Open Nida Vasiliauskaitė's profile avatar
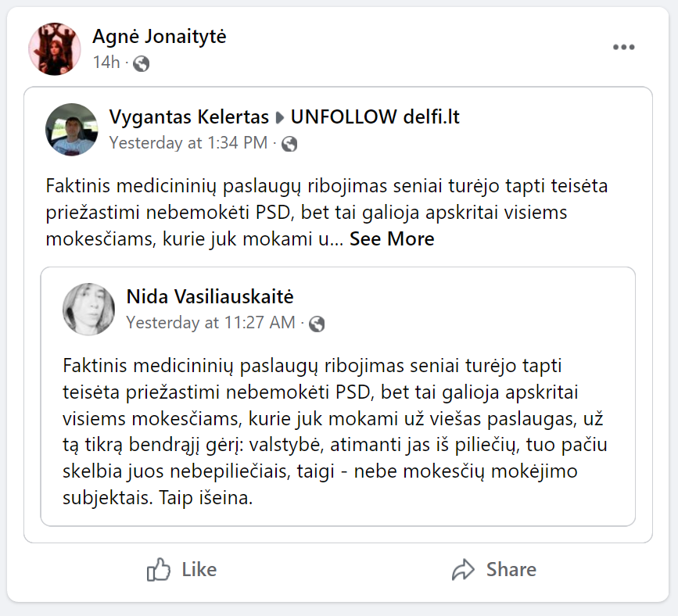The image size is (678, 616). [x=89, y=309]
